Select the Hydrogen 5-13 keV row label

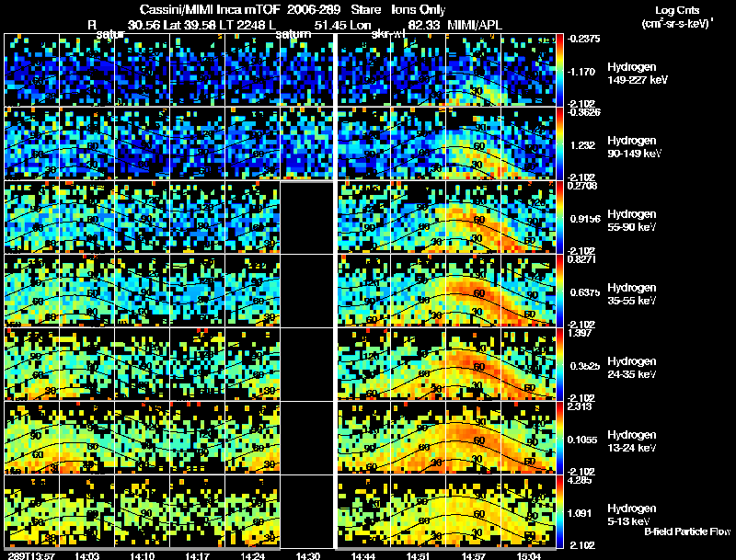pyautogui.click(x=632, y=515)
